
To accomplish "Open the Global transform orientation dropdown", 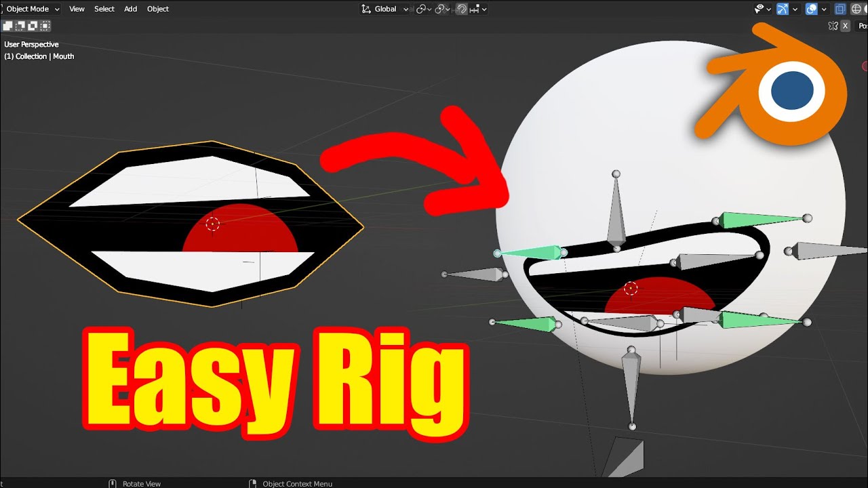I will (385, 9).
